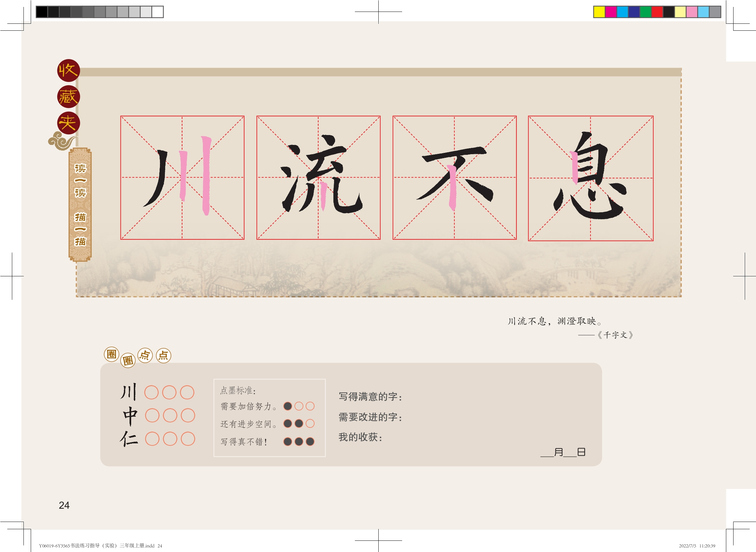Image resolution: width=756 pixels, height=552 pixels.
Task: Click the 写得满意的字 label
Action: click(x=370, y=397)
